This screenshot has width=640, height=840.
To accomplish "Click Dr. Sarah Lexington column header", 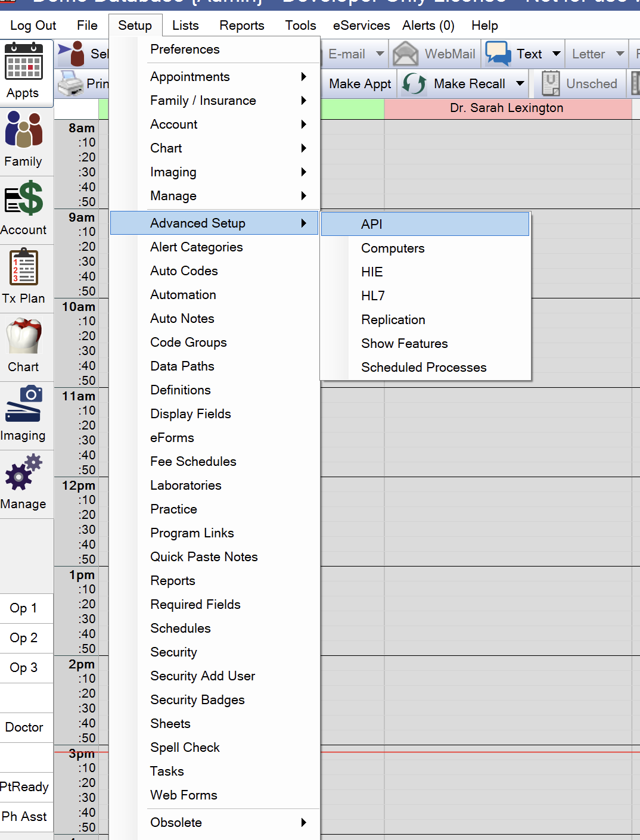I will [x=508, y=108].
